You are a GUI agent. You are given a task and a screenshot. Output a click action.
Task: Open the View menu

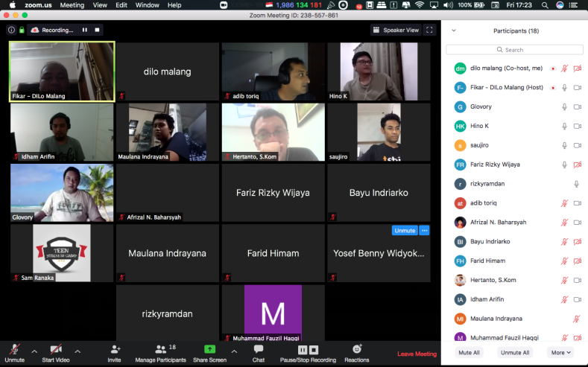tap(100, 5)
